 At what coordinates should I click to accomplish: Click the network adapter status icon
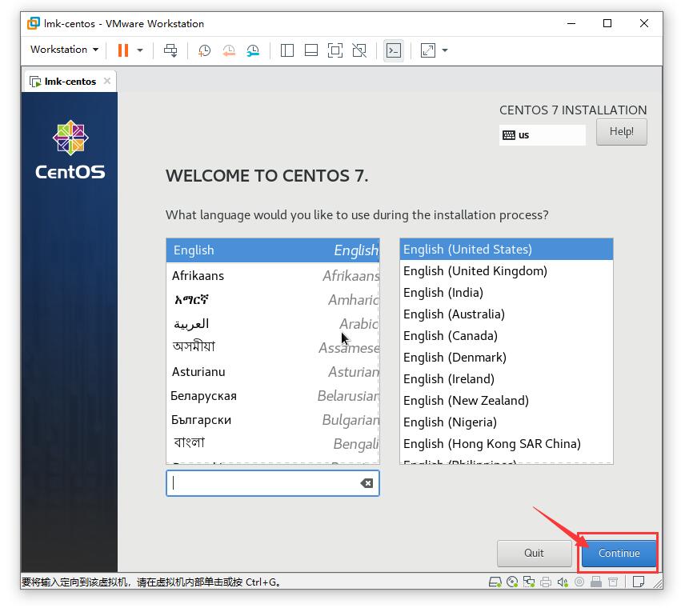pos(529,582)
